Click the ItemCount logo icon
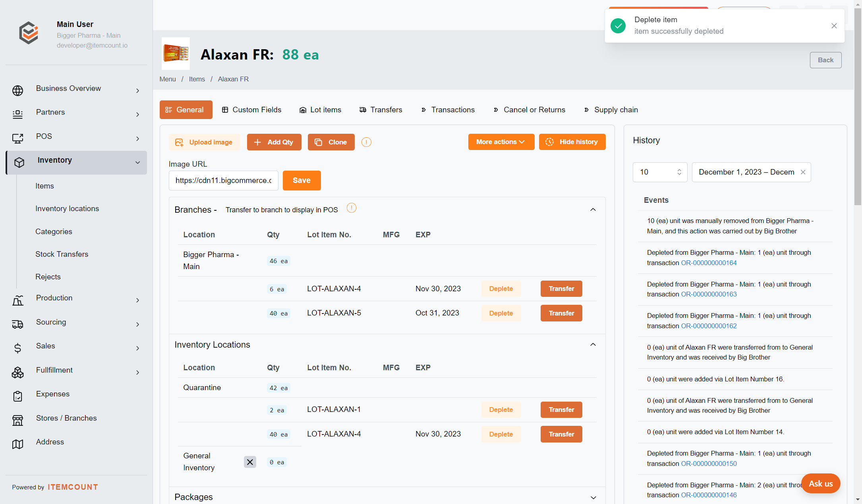The height and width of the screenshot is (504, 862). click(x=29, y=33)
